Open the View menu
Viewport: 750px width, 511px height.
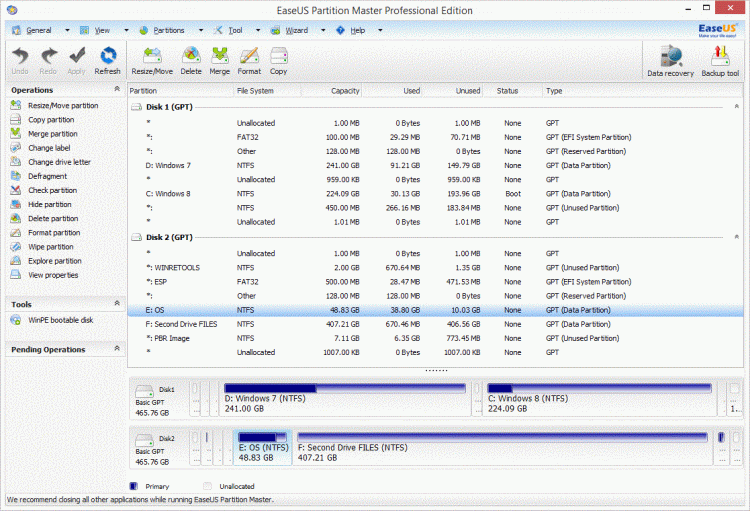click(x=102, y=30)
